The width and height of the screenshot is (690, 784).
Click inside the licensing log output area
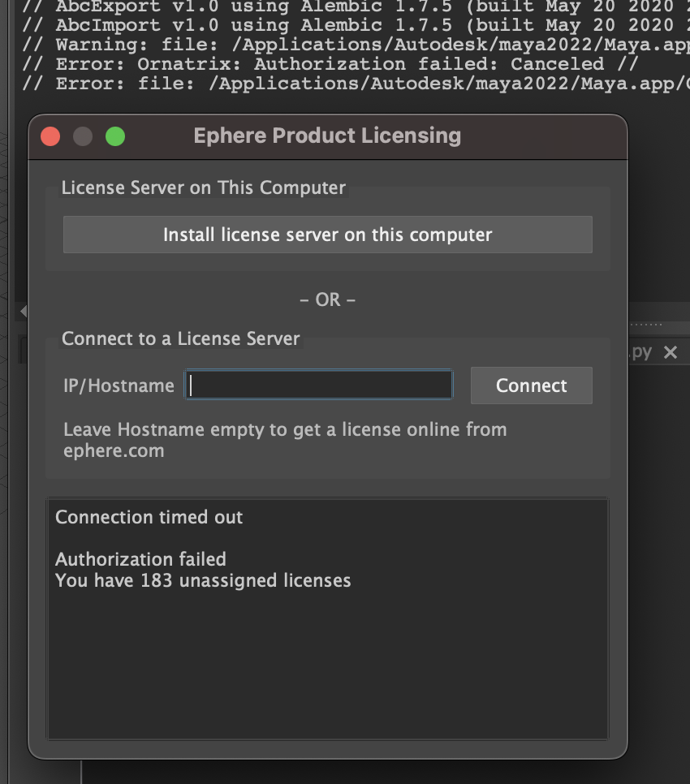click(327, 666)
